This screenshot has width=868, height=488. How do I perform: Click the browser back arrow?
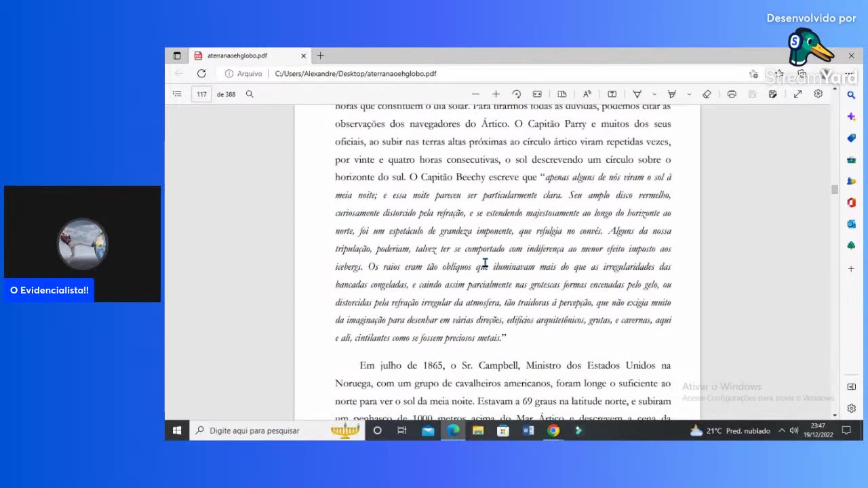coord(178,73)
